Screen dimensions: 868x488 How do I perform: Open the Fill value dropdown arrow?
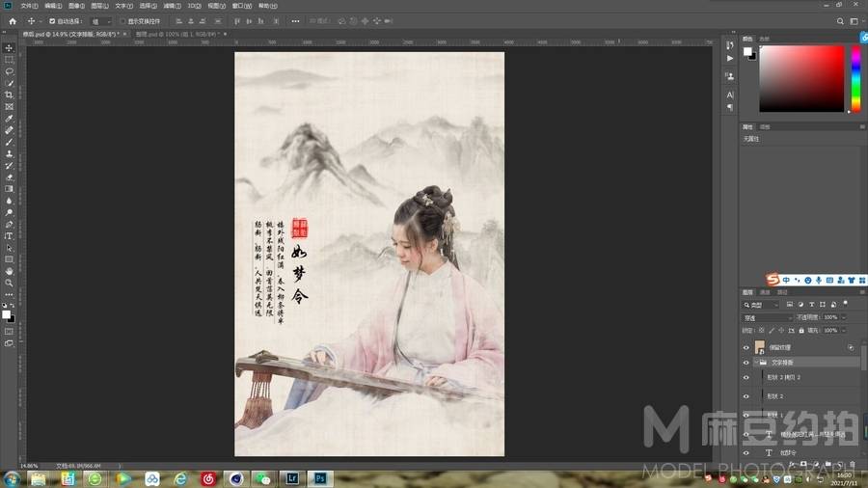pos(844,330)
